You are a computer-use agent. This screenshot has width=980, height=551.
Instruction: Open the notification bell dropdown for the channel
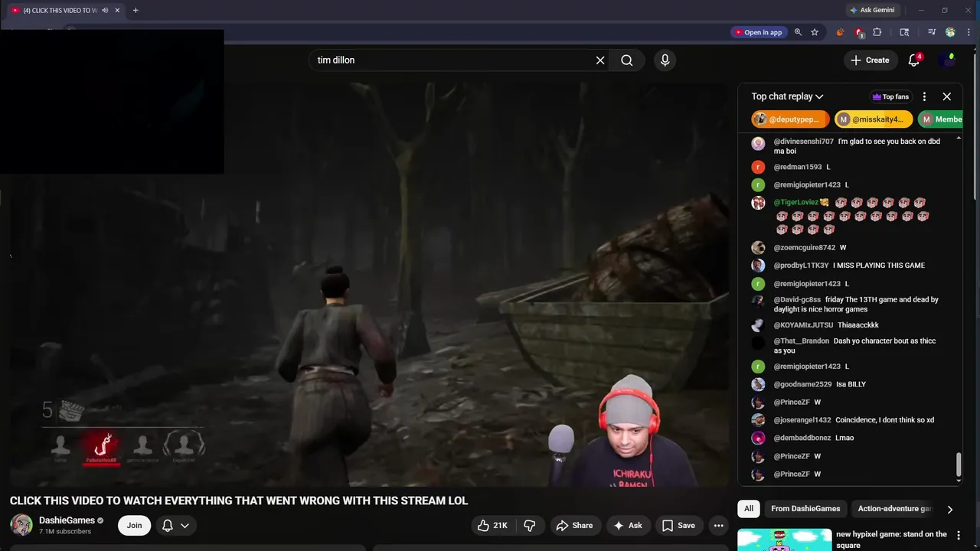coord(175,525)
